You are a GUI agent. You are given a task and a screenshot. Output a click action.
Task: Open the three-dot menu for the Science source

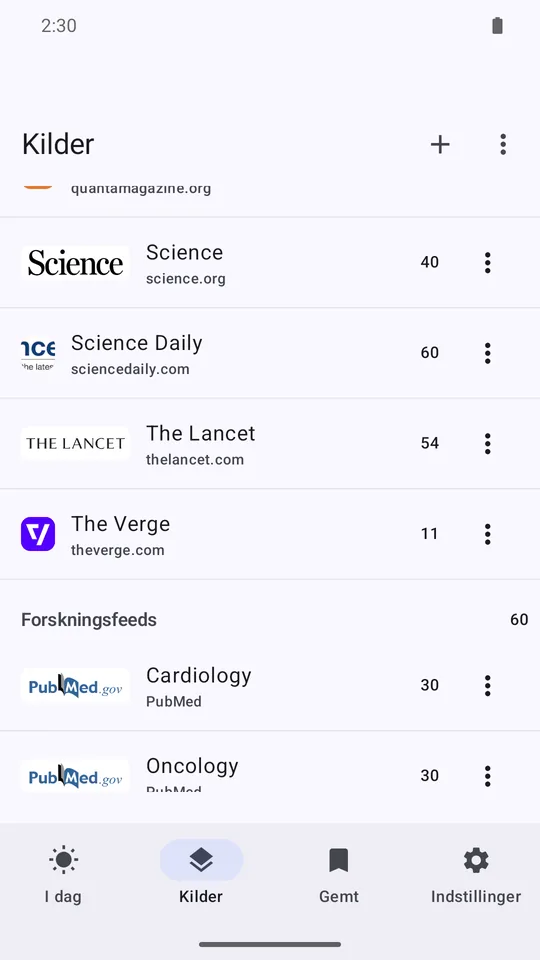487,263
